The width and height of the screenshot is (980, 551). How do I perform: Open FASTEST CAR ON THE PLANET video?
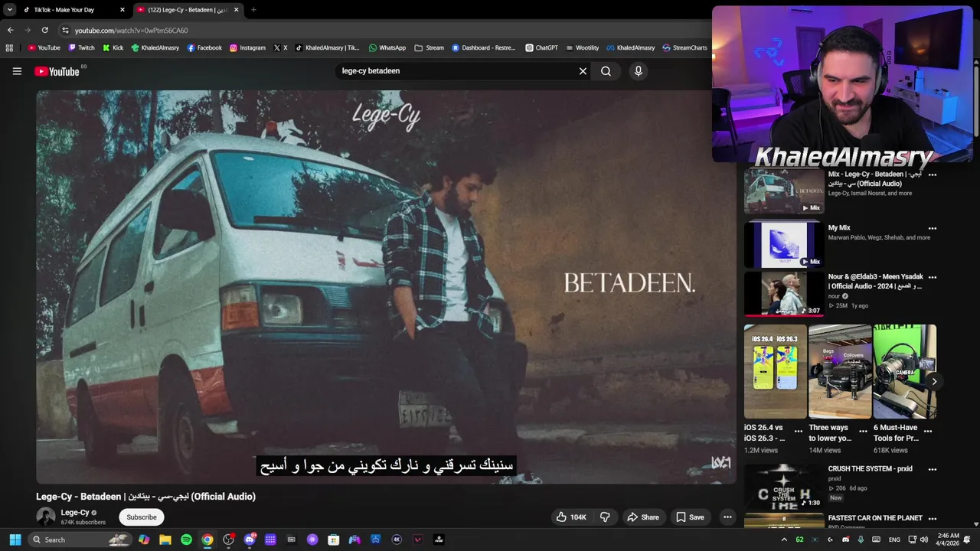pyautogui.click(x=875, y=518)
